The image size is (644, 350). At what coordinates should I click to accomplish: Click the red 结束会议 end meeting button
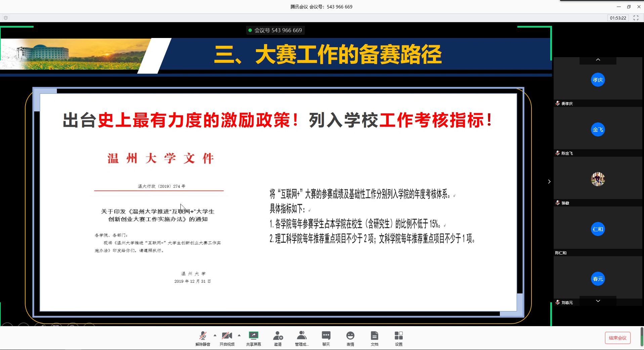(617, 338)
